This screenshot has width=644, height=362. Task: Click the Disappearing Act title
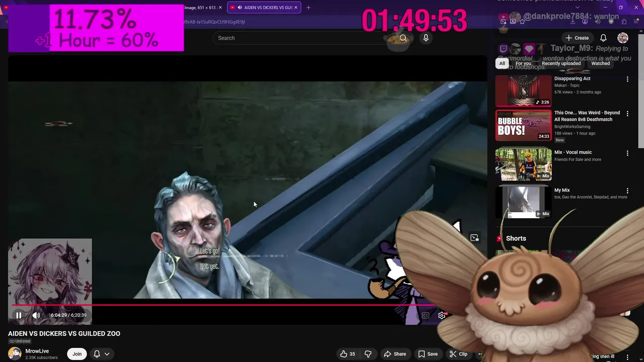point(572,78)
